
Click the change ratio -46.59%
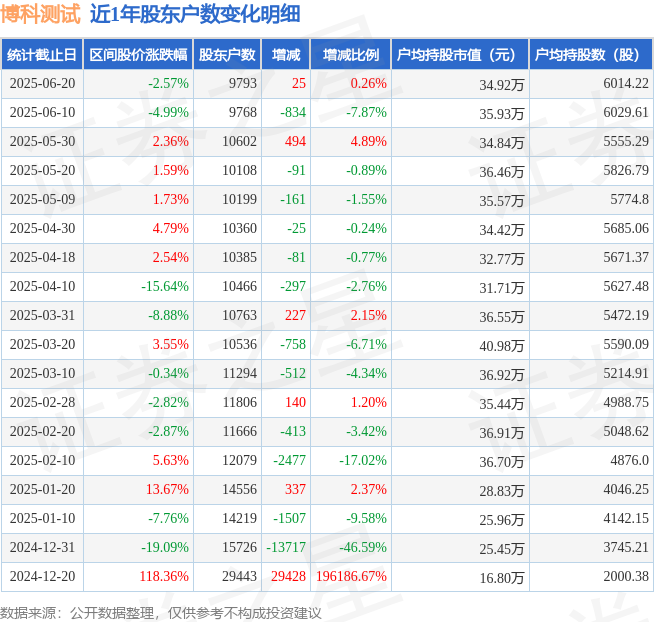363,547
